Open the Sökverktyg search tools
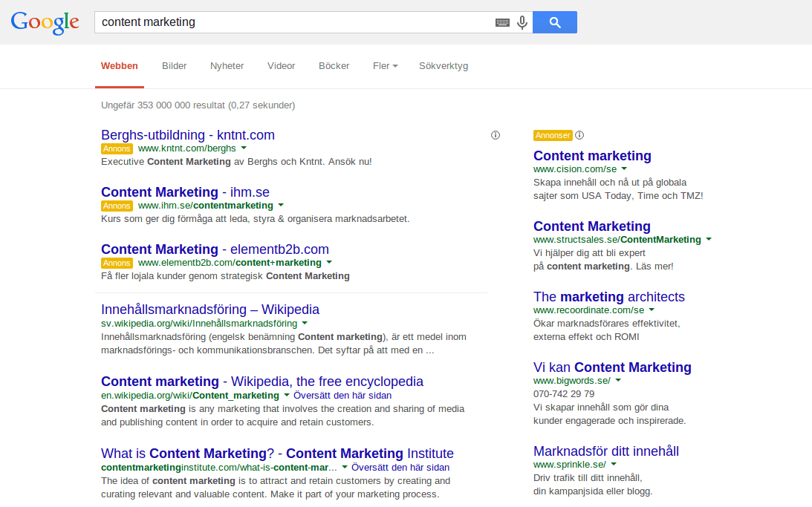Screen dimensions: 812x507 pyautogui.click(x=444, y=66)
